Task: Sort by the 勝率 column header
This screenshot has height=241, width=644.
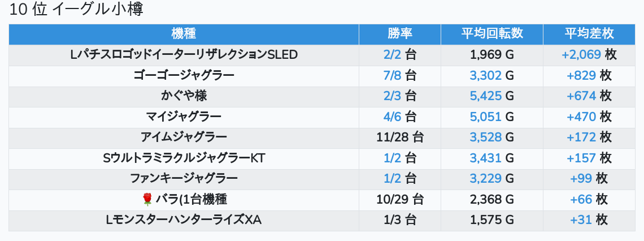Action: 399,34
